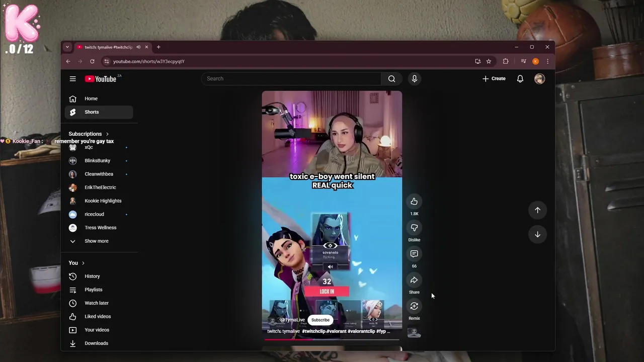Click the search magnifier button
Screen dimensions: 644x362
(x=391, y=78)
